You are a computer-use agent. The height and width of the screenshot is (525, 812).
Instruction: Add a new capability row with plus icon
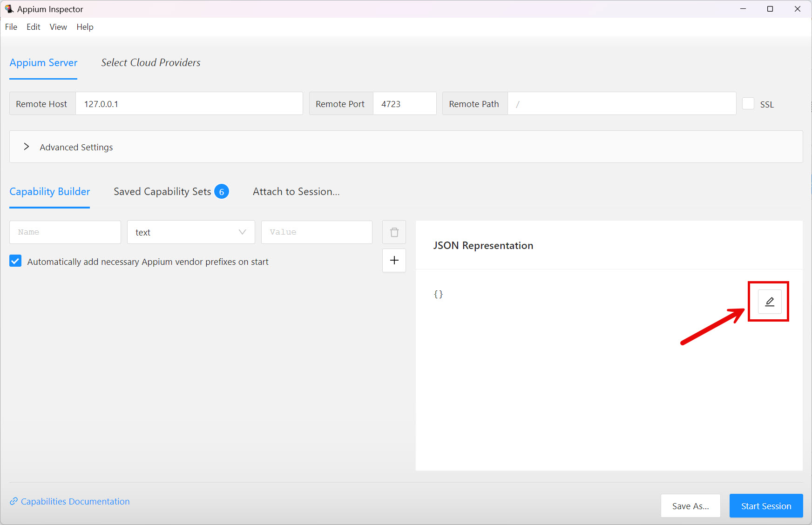[394, 260]
